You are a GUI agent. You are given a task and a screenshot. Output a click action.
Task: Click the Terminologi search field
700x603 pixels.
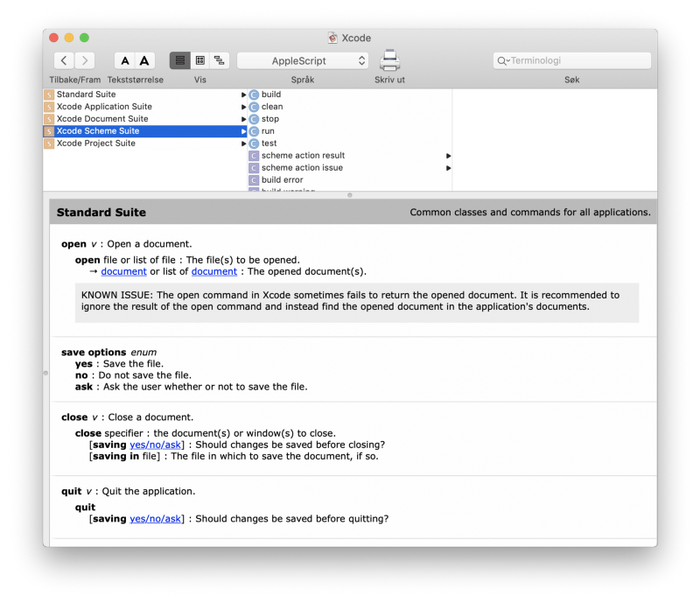[577, 61]
